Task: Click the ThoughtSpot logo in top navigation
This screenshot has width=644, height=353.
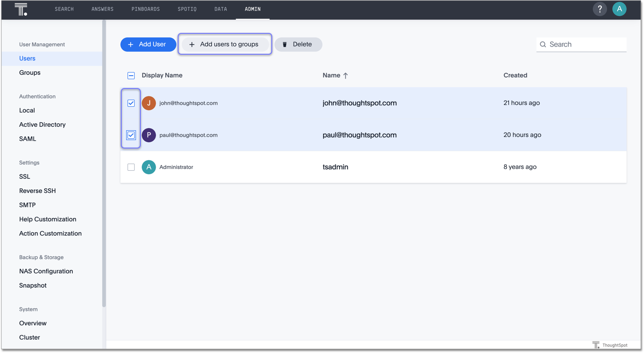Action: [x=21, y=9]
